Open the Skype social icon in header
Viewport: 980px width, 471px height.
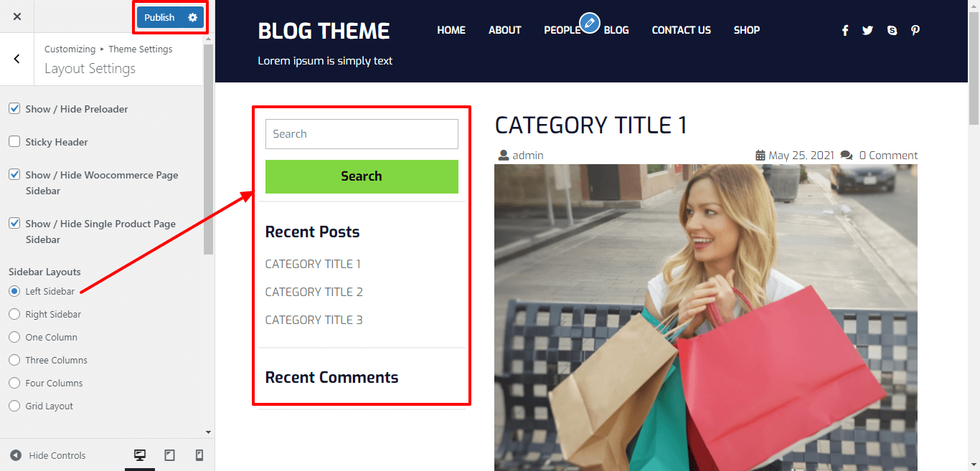892,30
